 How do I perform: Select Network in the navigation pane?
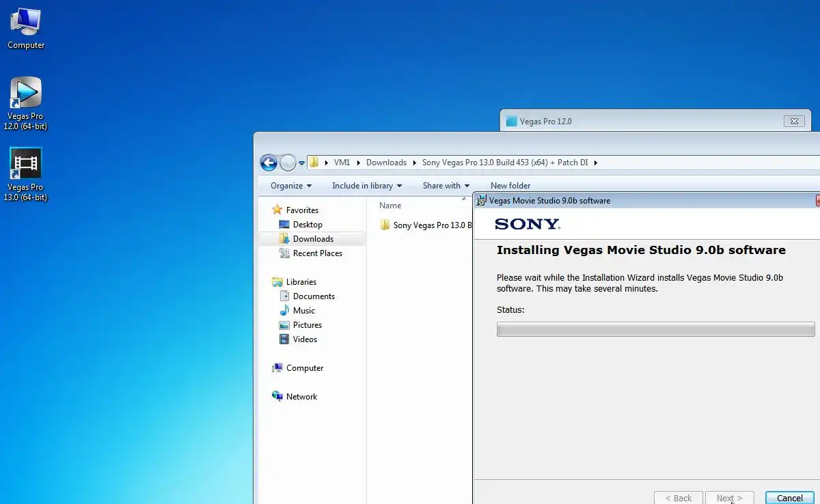295,397
